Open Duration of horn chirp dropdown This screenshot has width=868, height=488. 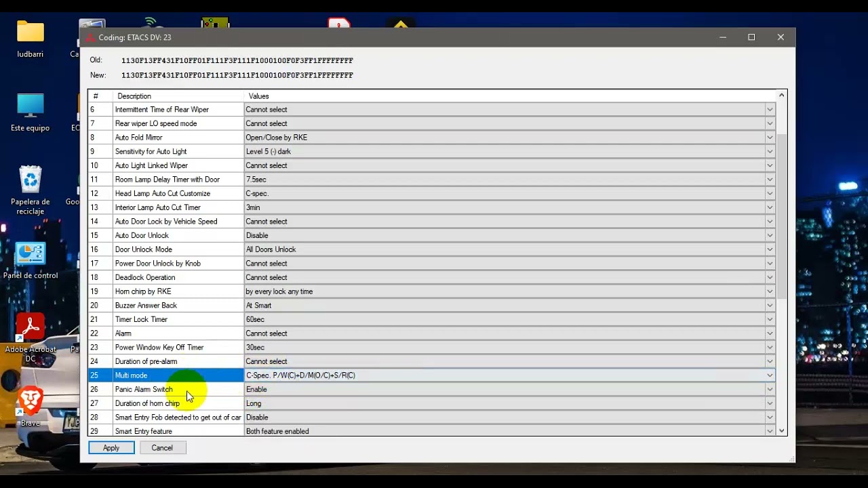[x=770, y=403]
